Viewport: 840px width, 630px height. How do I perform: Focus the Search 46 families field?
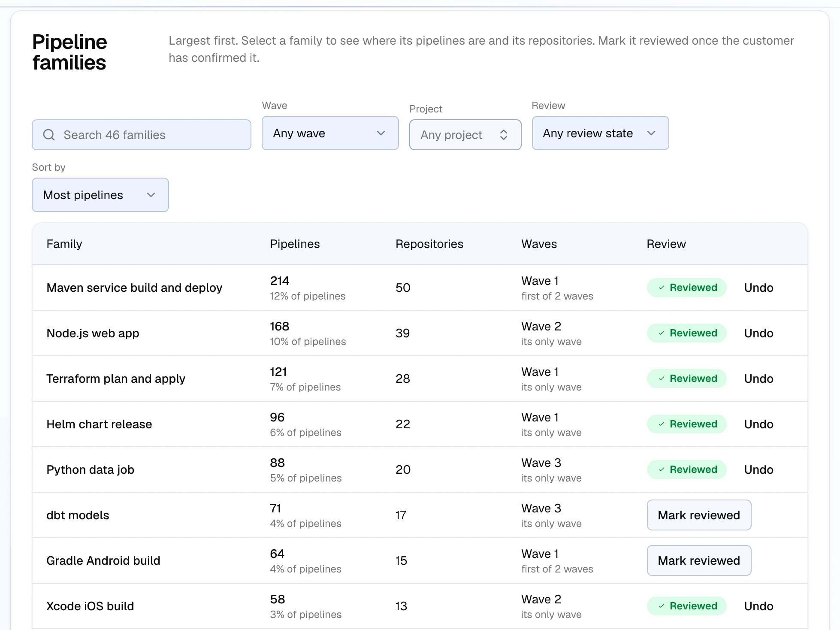(142, 135)
